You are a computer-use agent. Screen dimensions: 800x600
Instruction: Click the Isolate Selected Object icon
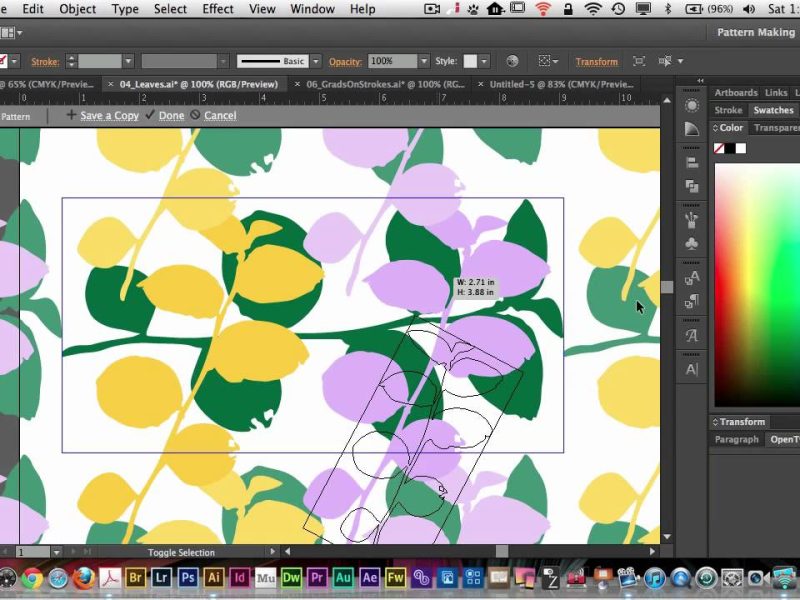coord(639,61)
